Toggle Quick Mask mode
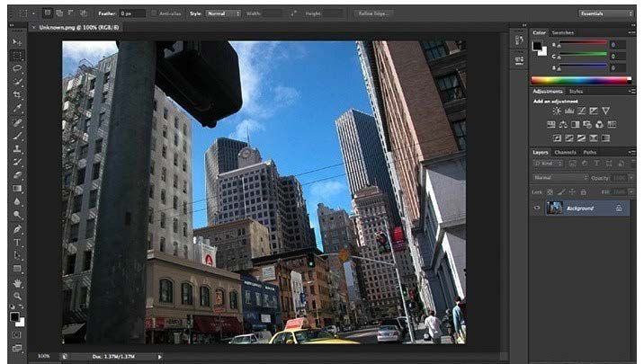The width and height of the screenshot is (644, 364). [17, 335]
